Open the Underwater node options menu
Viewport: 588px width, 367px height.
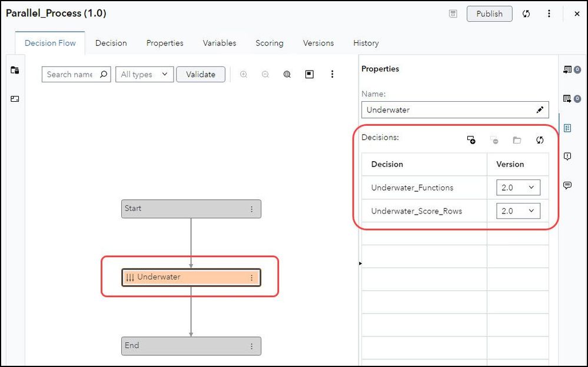252,278
